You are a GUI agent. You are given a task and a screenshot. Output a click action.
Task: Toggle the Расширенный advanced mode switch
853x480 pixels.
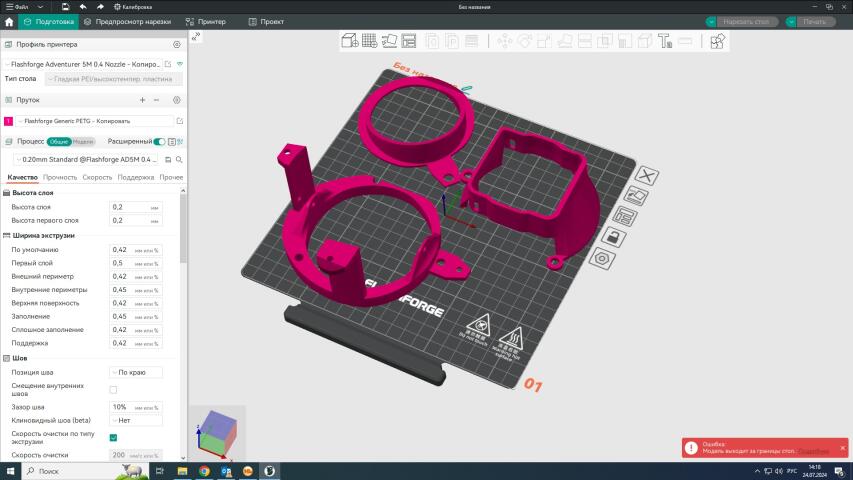click(x=159, y=141)
